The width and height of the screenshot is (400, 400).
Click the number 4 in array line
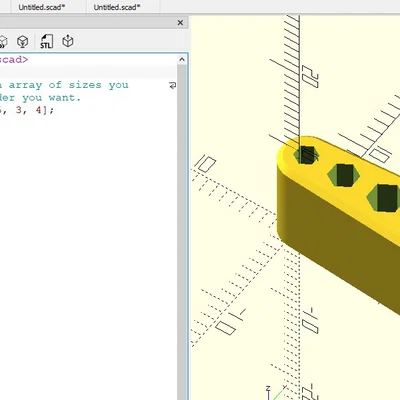[39, 110]
